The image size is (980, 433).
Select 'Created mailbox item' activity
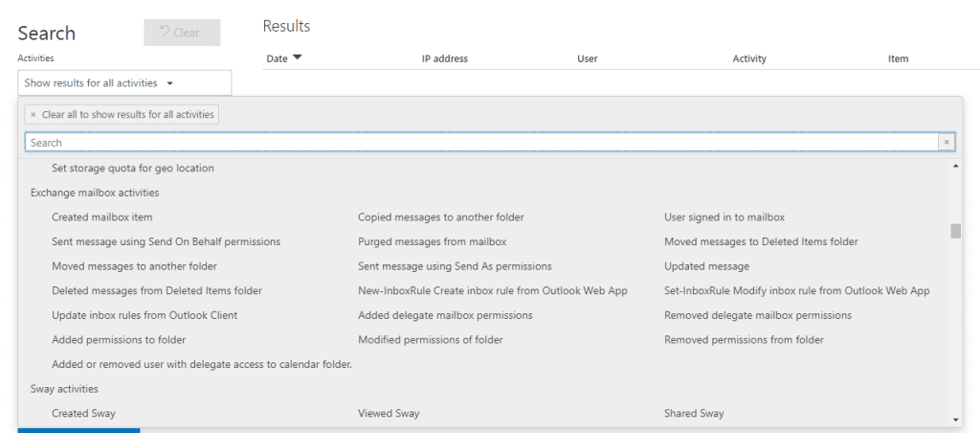coord(102,217)
